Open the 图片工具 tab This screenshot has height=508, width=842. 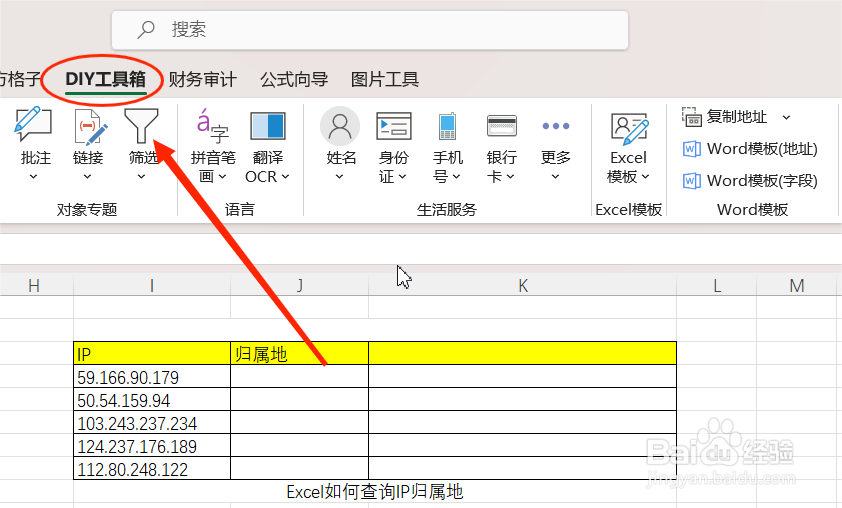[384, 79]
